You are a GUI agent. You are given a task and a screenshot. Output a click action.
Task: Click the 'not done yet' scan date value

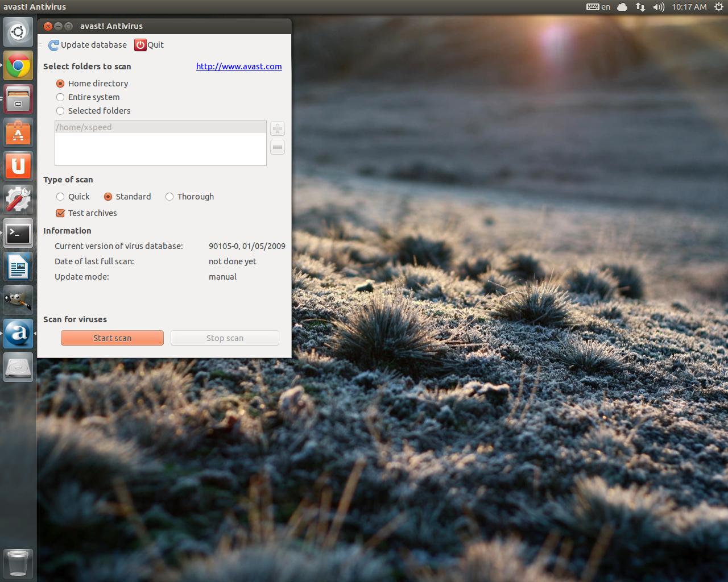[x=233, y=261]
